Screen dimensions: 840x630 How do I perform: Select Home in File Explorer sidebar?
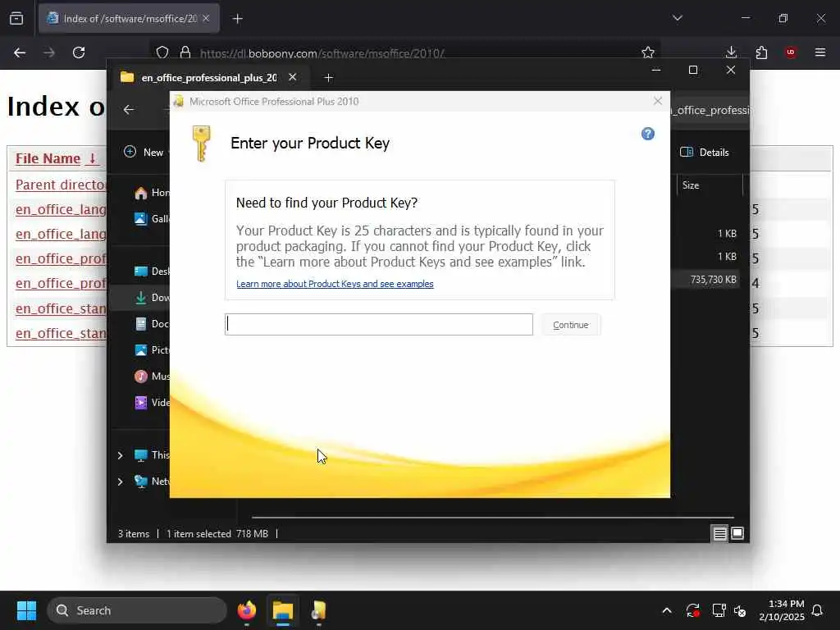pos(152,193)
